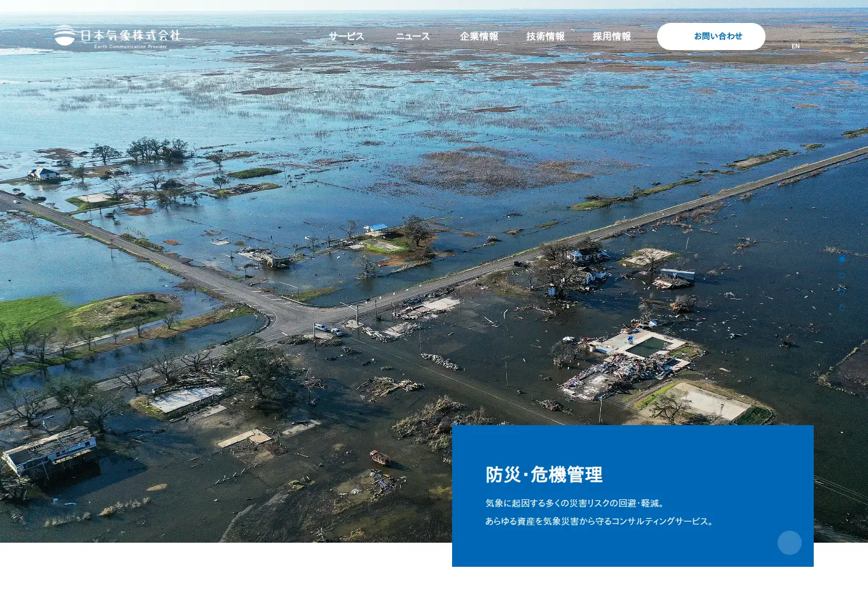The width and height of the screenshot is (868, 603).
Task: Open the サービス menu
Action: (x=347, y=36)
